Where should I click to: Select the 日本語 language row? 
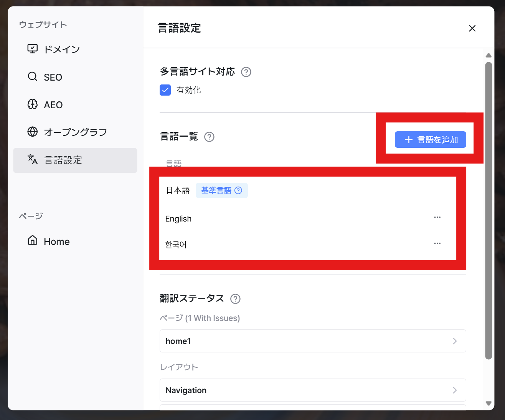pos(308,190)
